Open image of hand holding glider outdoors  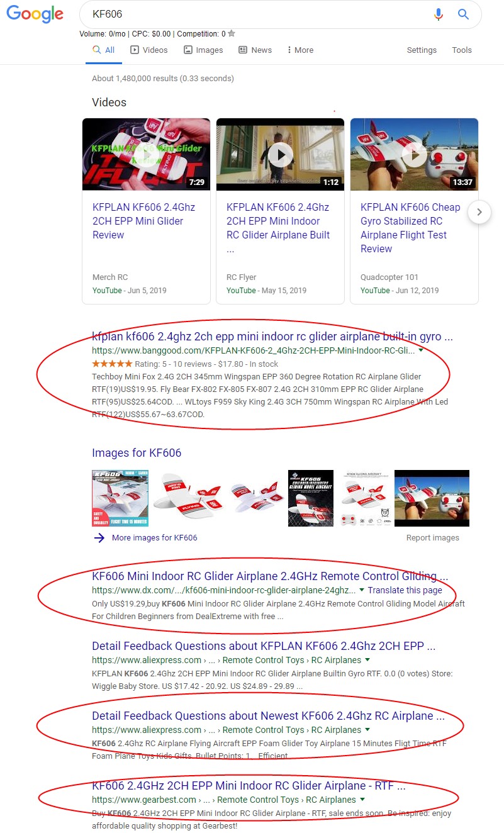coord(432,498)
